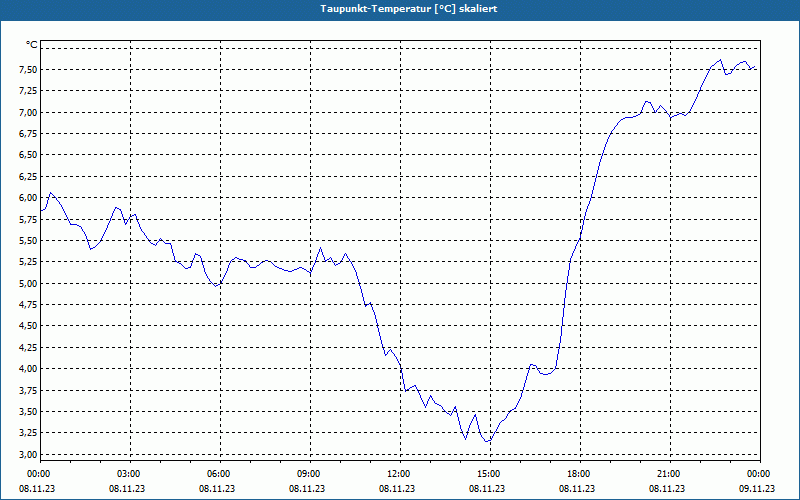Screen dimensions: 800x500
Task: Click the "5,00" y-axis label
Action: point(28,284)
